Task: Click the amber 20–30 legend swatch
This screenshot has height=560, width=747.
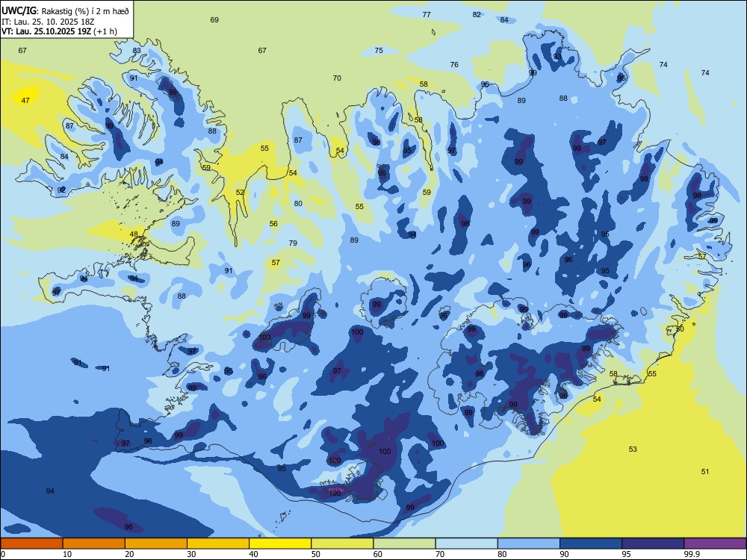Action: [x=156, y=544]
